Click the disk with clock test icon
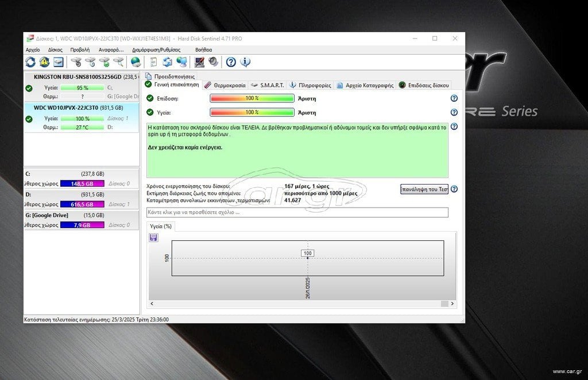 click(90, 62)
